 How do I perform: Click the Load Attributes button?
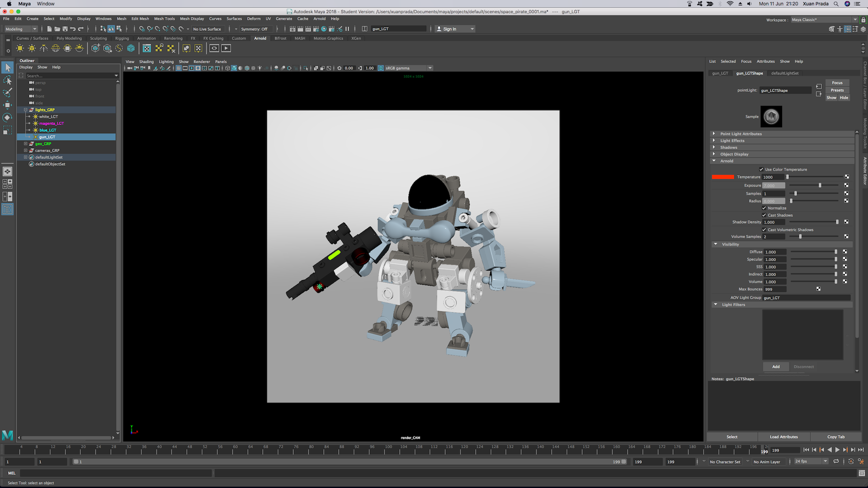tap(783, 436)
